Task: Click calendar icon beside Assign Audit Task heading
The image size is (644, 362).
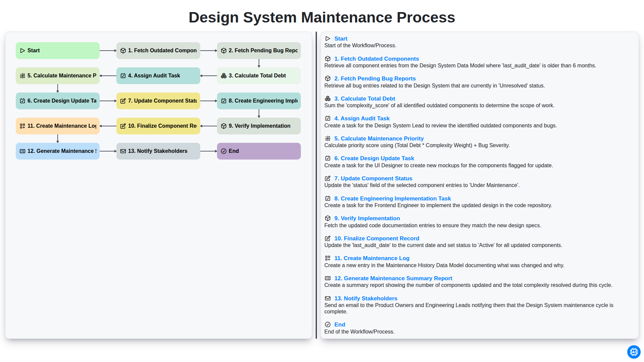Action: coord(328,118)
